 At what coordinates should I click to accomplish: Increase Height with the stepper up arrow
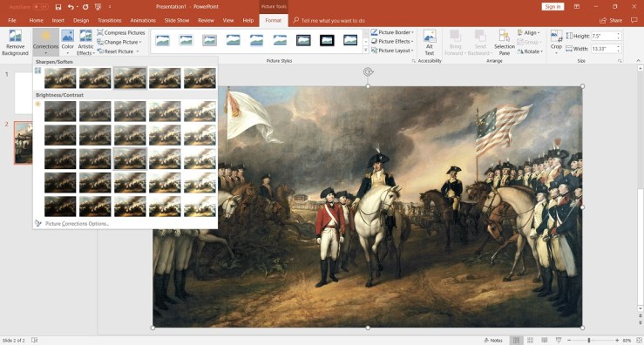(618, 34)
